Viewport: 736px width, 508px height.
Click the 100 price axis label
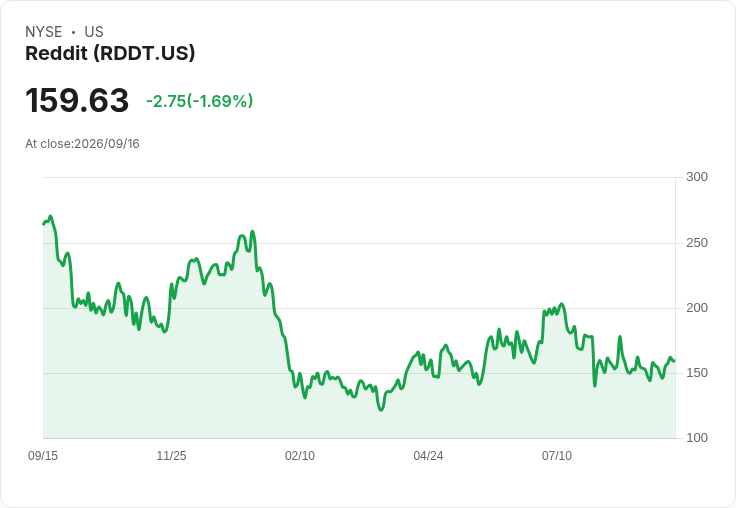point(697,438)
